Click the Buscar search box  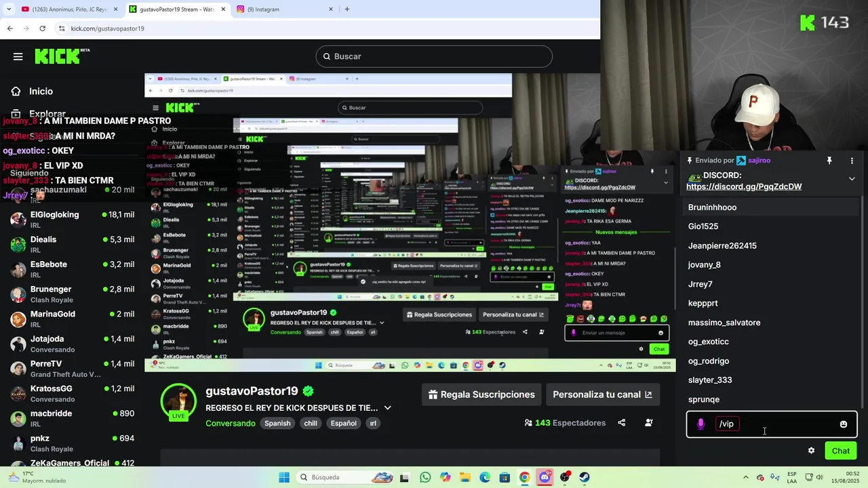click(x=434, y=56)
